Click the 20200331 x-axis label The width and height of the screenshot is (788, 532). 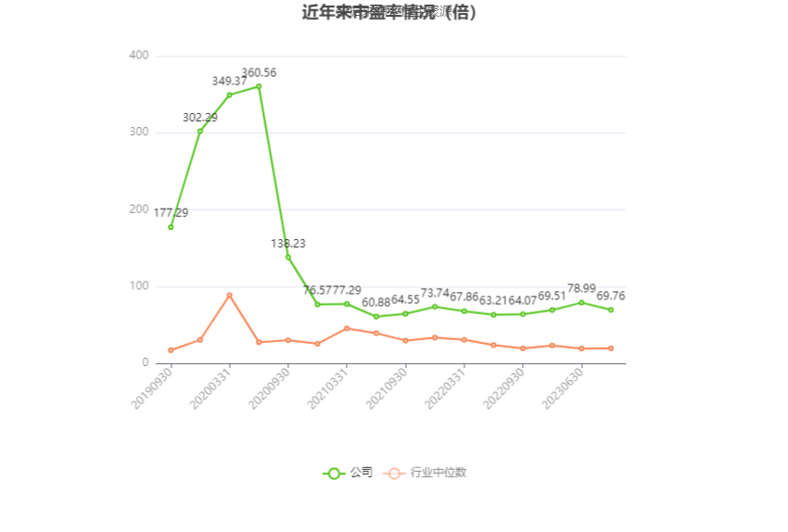pyautogui.click(x=210, y=387)
